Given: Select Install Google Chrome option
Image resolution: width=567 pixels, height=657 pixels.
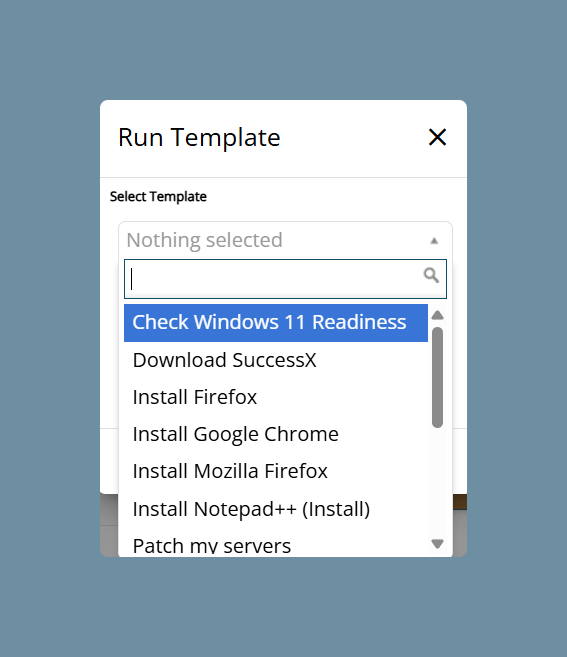Looking at the screenshot, I should click(x=276, y=434).
